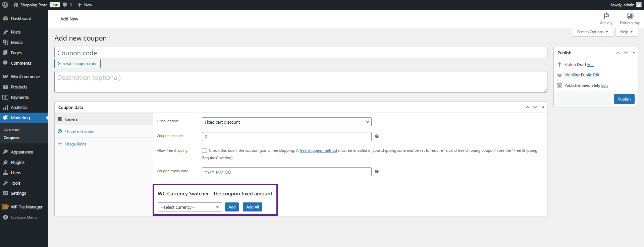Show help tip for Coupon amount
This screenshot has height=247, width=644.
(x=377, y=136)
